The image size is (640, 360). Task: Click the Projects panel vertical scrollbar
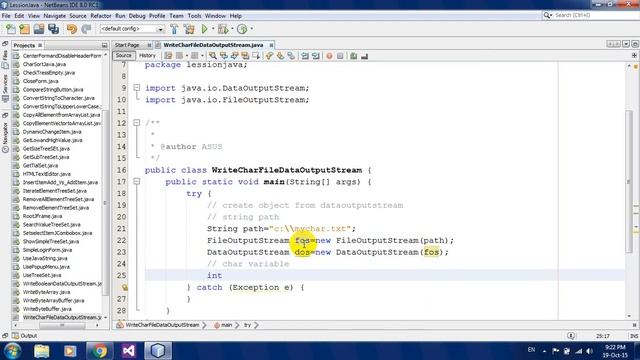[105, 202]
